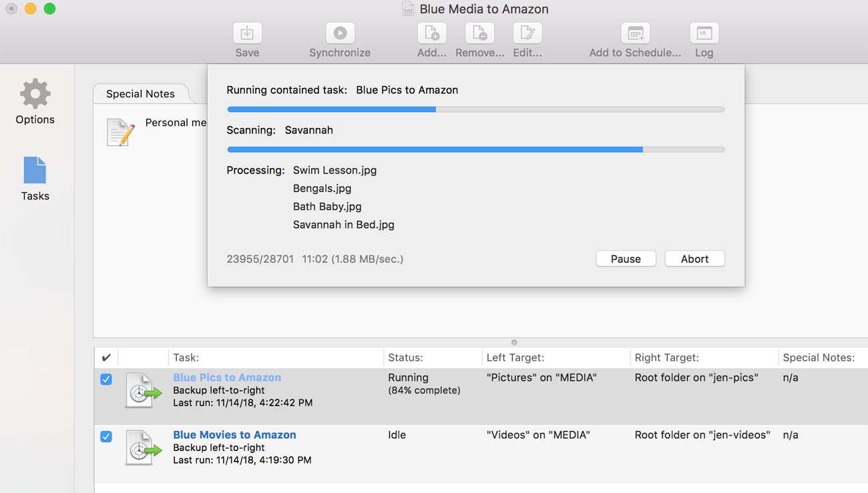Click "Last run: 11/14/18, 4:19:30 PM" text

click(242, 460)
